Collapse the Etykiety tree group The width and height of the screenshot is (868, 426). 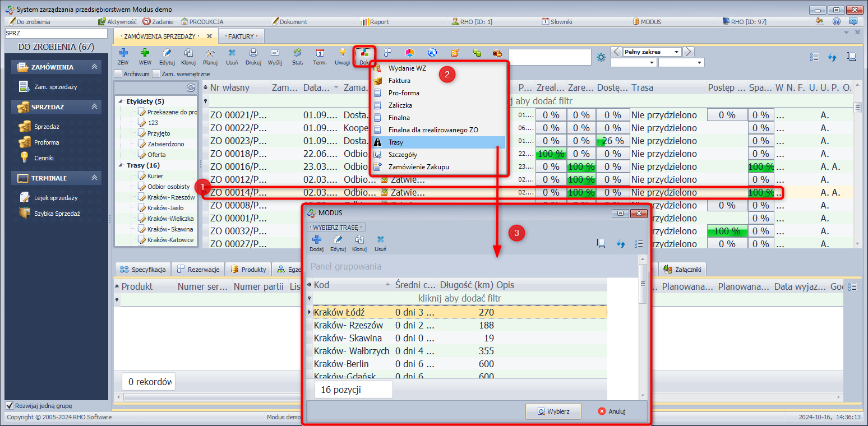[x=121, y=101]
